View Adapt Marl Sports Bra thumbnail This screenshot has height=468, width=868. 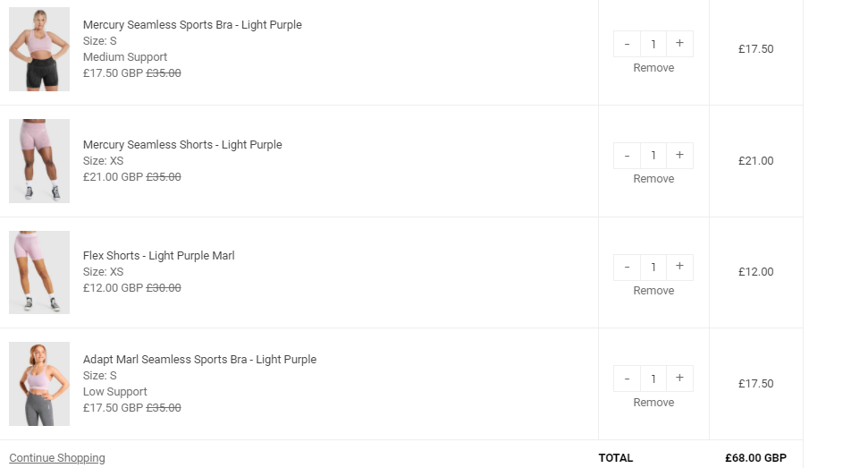coord(39,384)
